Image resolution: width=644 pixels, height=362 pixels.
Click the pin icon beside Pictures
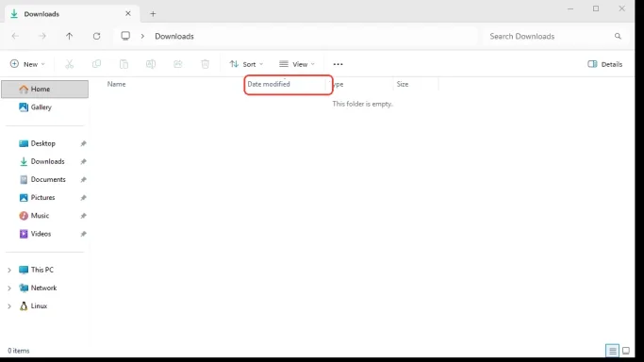pos(83,197)
